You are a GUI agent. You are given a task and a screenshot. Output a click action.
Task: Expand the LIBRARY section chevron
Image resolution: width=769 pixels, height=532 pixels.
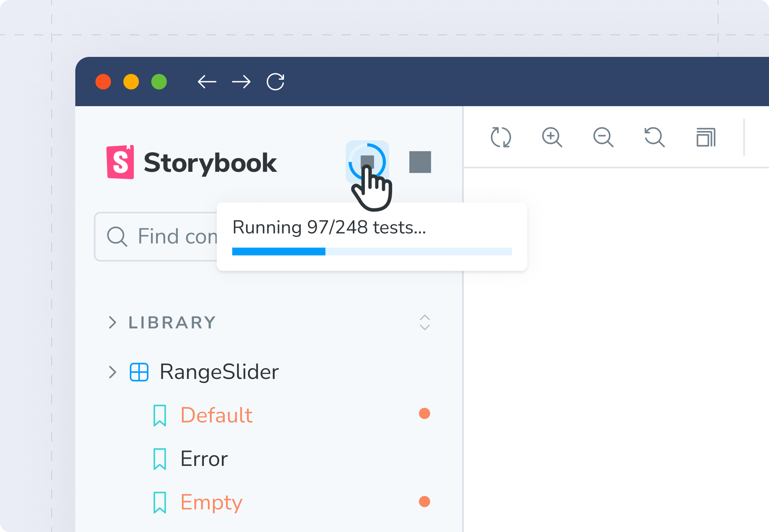click(x=113, y=322)
